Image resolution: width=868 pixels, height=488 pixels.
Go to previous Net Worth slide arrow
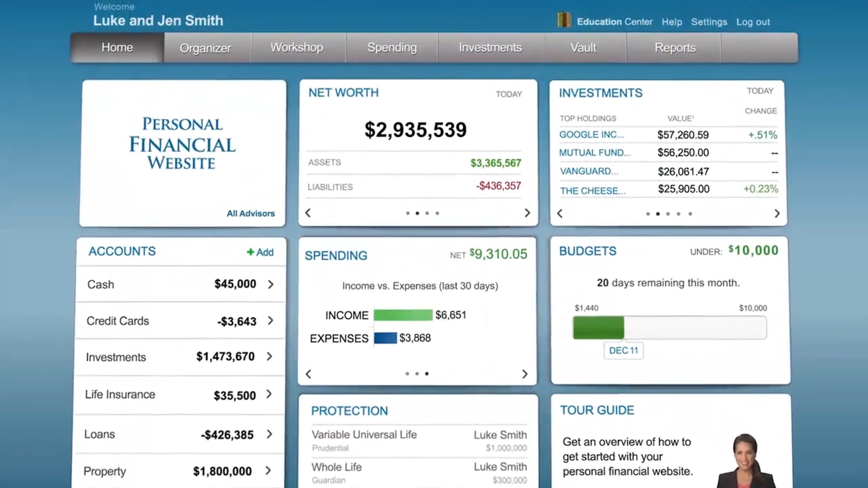click(x=308, y=213)
